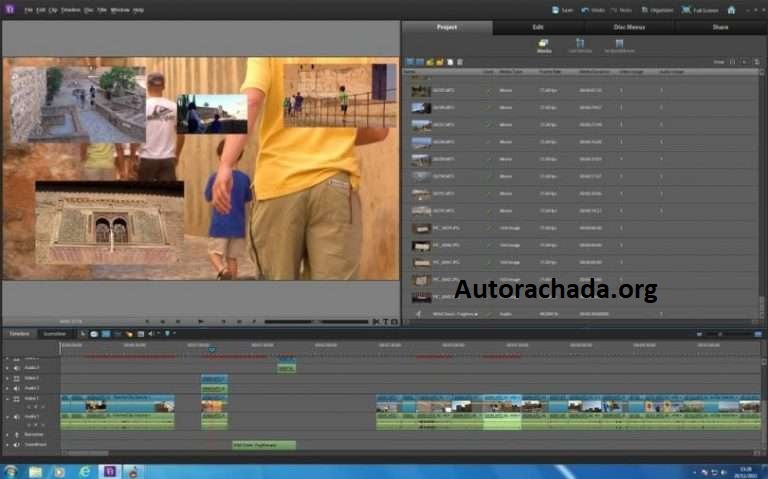Expand the Audio 3 track
The image size is (768, 479).
[x=7, y=367]
